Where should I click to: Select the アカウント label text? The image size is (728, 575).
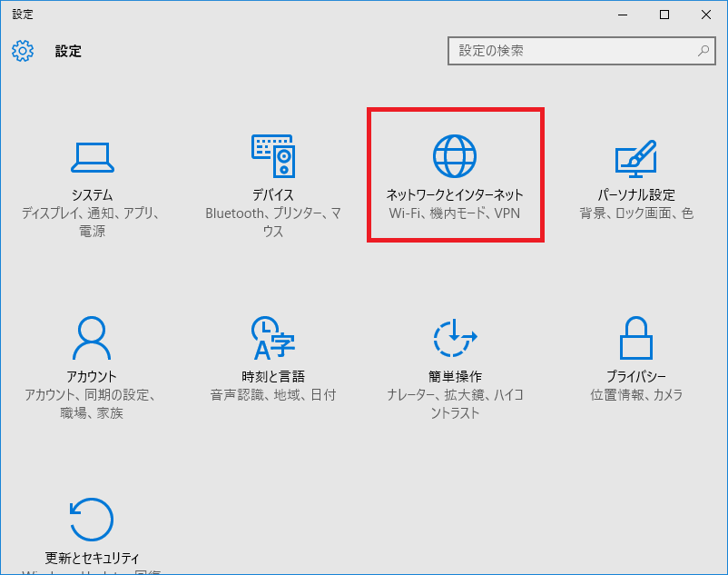coord(92,376)
